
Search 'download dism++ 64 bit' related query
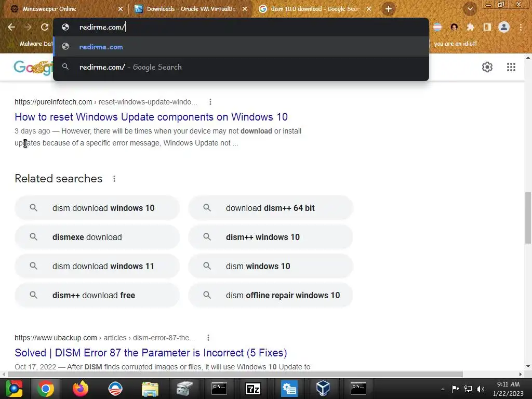pos(271,208)
